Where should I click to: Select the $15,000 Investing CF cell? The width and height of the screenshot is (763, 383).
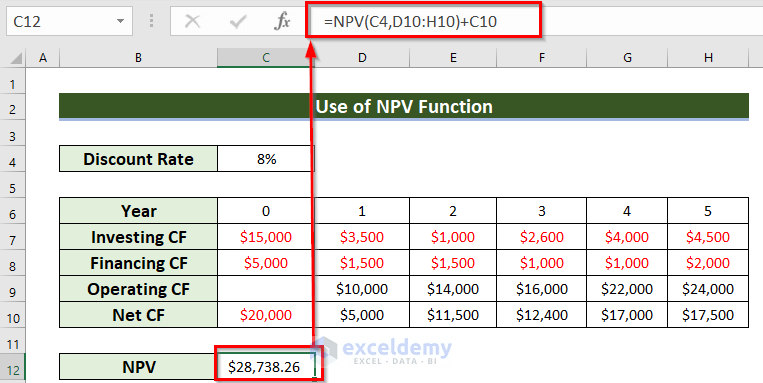pyautogui.click(x=266, y=237)
